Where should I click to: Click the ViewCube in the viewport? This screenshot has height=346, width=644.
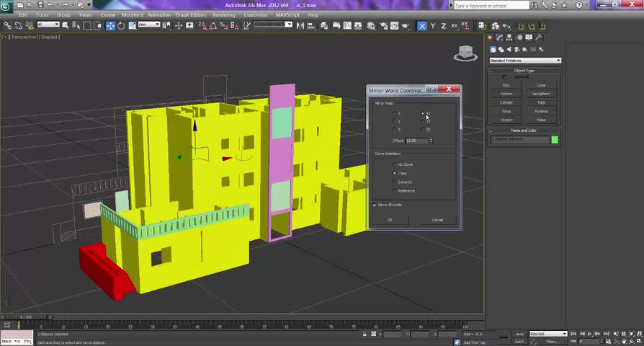click(465, 53)
